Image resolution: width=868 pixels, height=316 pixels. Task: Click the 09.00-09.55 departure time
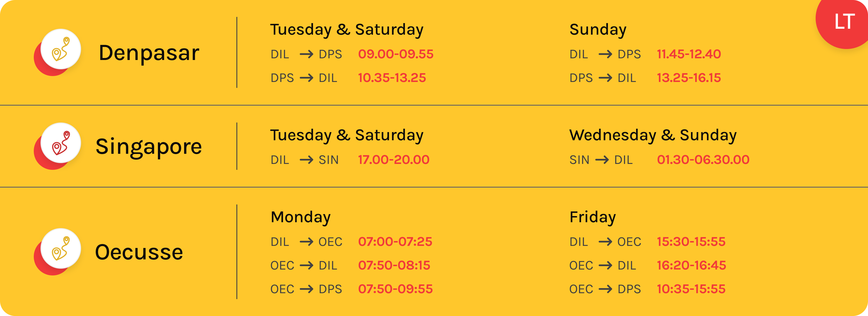click(396, 54)
